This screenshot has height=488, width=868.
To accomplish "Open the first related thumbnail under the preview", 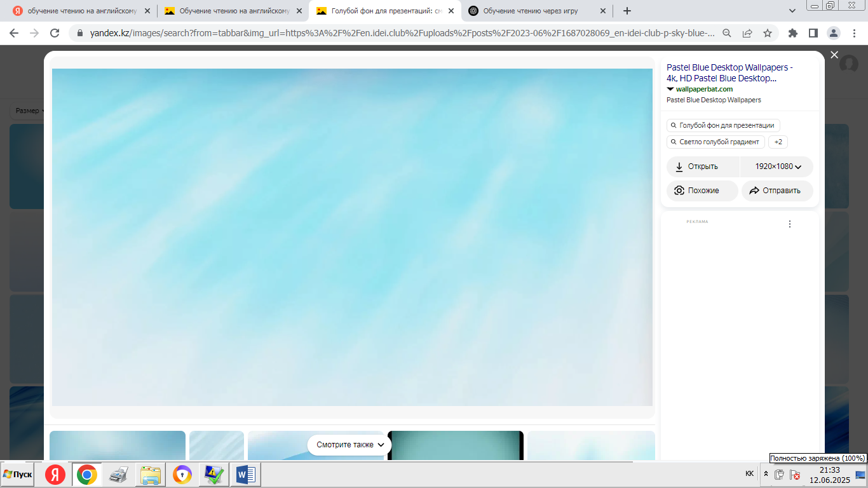I will coord(118,445).
